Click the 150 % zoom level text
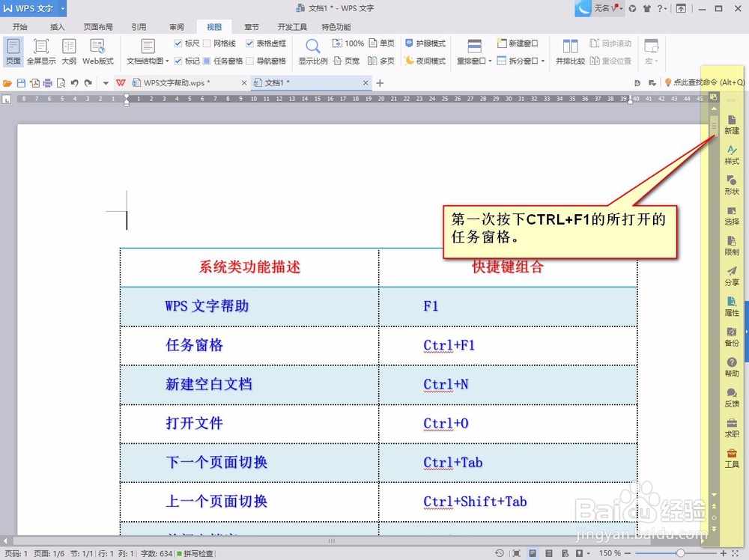This screenshot has height=560, width=749. [x=610, y=553]
